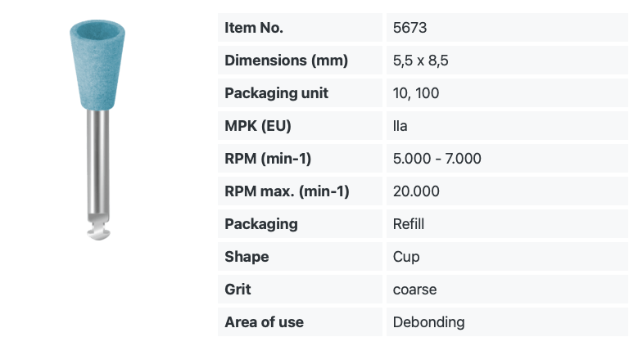Select the MPK (EU) label
This screenshot has height=364, width=638.
tap(257, 125)
